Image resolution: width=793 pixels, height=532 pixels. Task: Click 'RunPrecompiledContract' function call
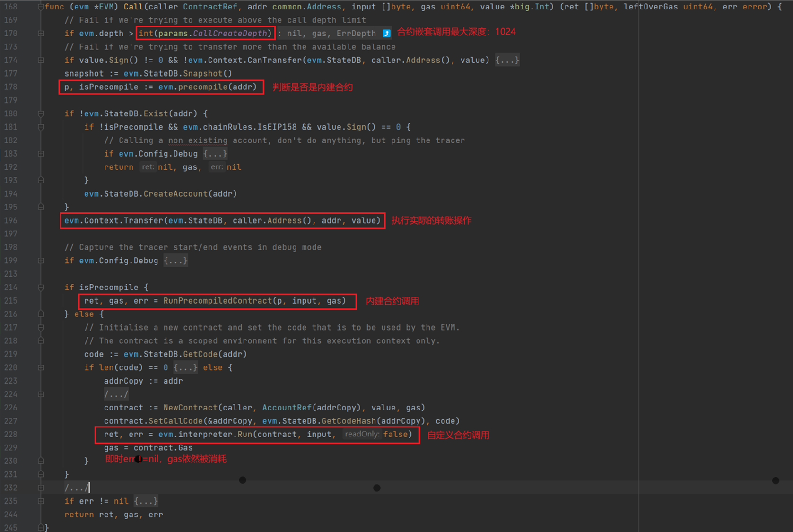click(x=218, y=301)
